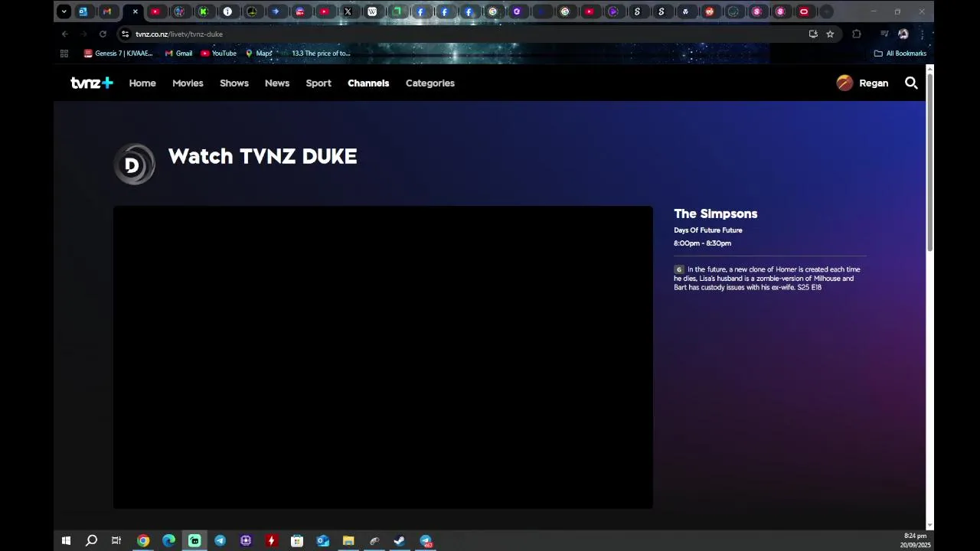Click the TVNZ DUKE channel logo
The height and width of the screenshot is (551, 980).
[x=135, y=164]
